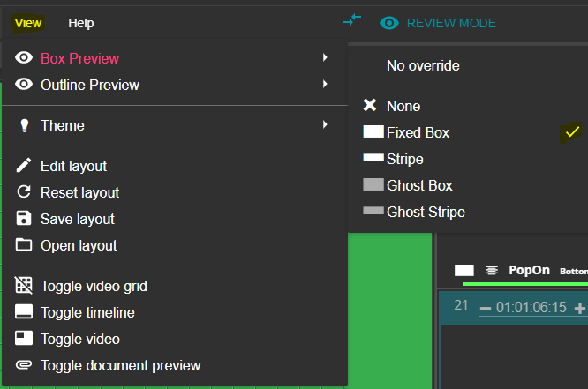Open the Help menu
The image size is (588, 389).
(x=80, y=23)
